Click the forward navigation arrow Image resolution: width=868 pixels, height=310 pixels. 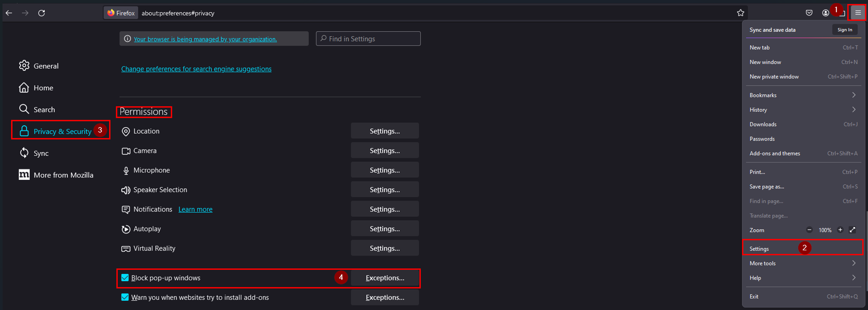point(25,13)
